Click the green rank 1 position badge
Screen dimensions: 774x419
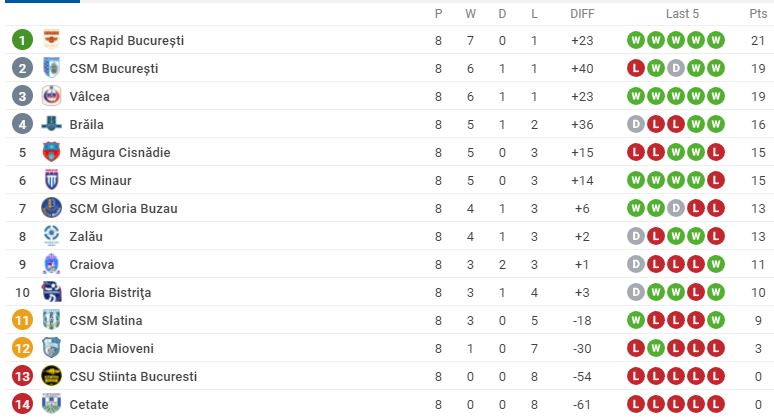(x=22, y=40)
